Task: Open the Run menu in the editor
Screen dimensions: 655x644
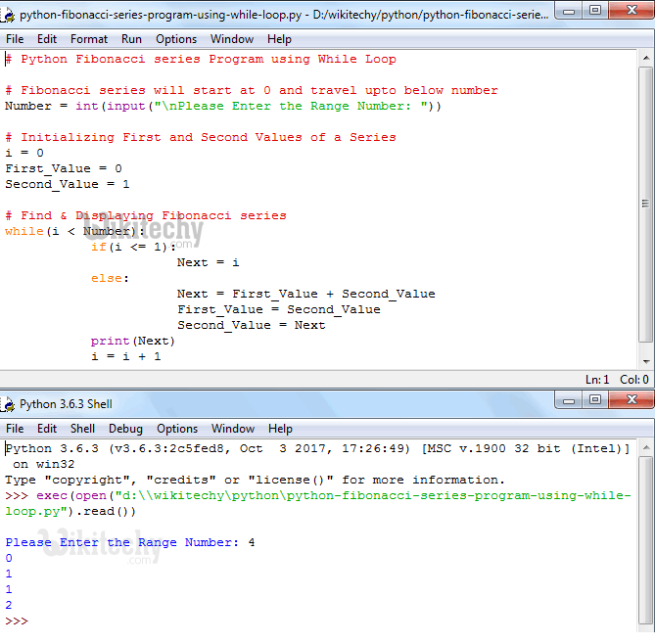Action: coord(131,39)
